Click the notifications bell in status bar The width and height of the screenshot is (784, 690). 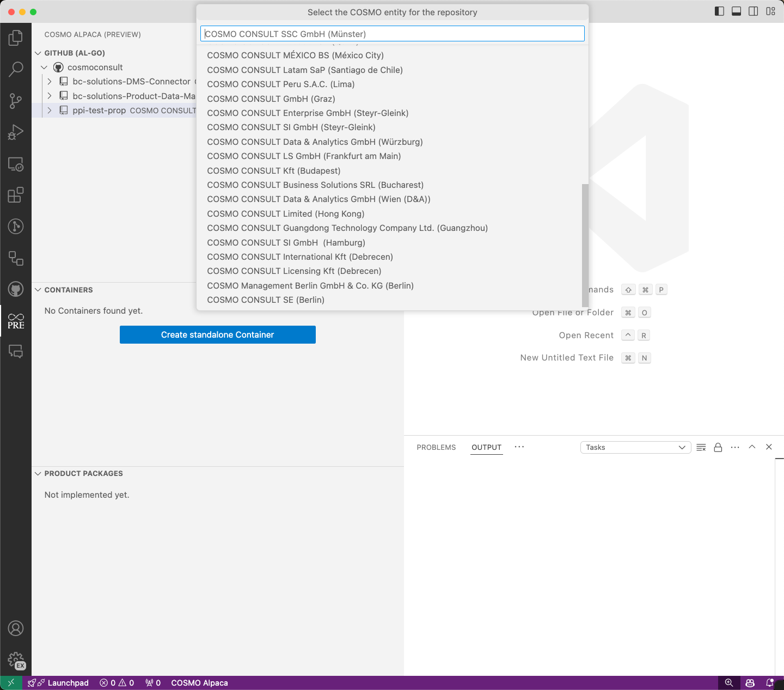coord(770,683)
